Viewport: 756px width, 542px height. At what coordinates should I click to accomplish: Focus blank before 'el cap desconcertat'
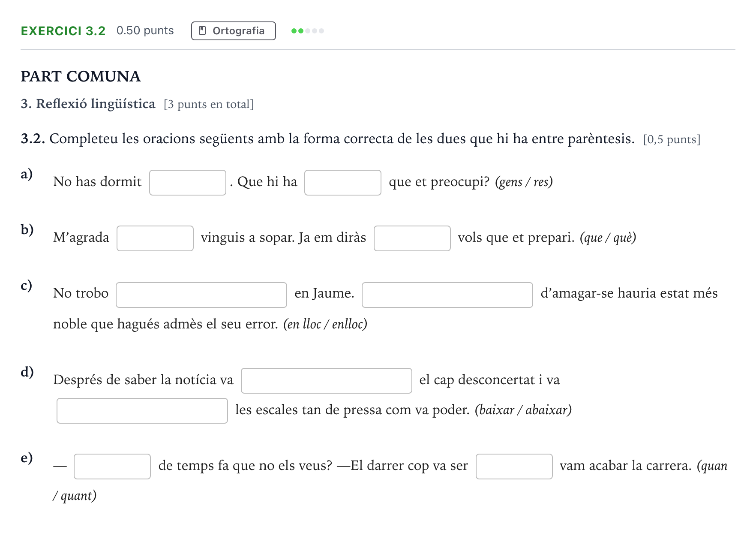(327, 381)
